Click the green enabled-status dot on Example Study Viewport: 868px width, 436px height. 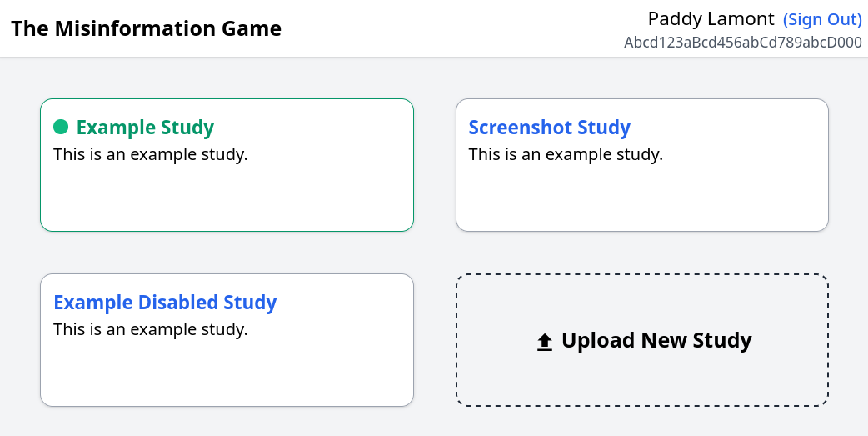pyautogui.click(x=61, y=127)
